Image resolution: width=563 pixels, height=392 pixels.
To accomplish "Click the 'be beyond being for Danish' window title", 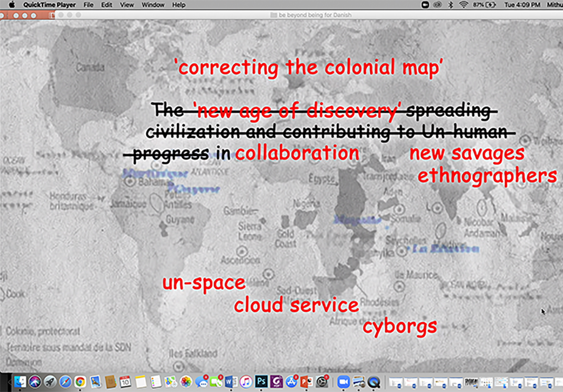I will pos(314,15).
